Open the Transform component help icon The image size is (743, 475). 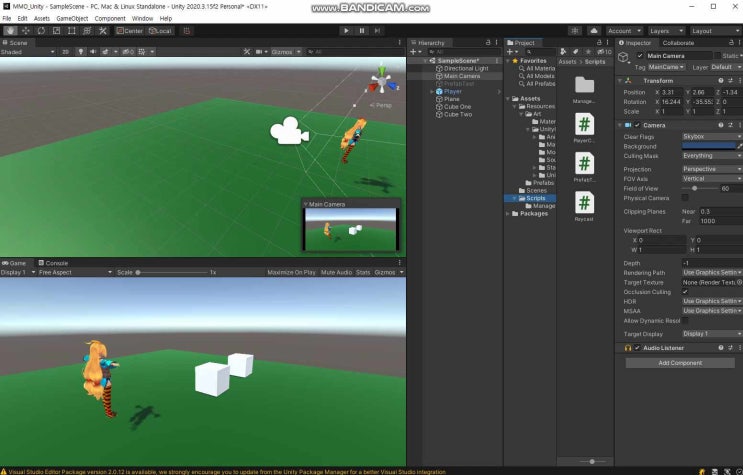pyautogui.click(x=721, y=81)
